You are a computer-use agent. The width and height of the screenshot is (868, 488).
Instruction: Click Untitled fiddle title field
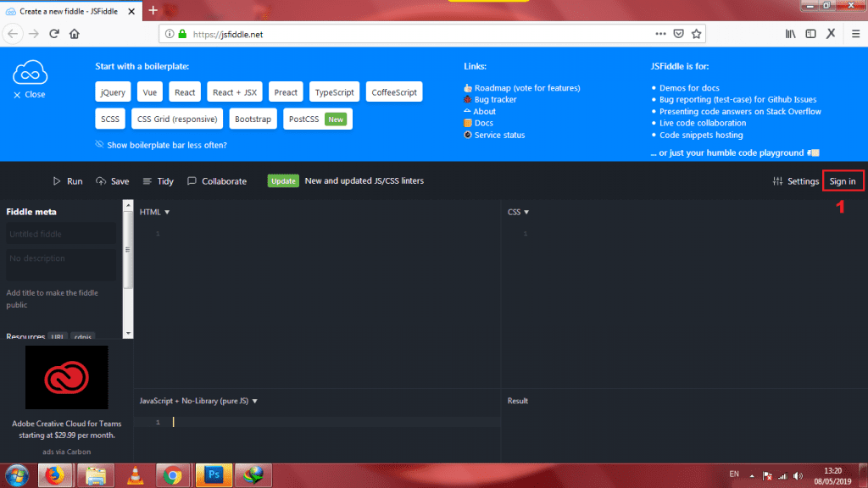61,234
